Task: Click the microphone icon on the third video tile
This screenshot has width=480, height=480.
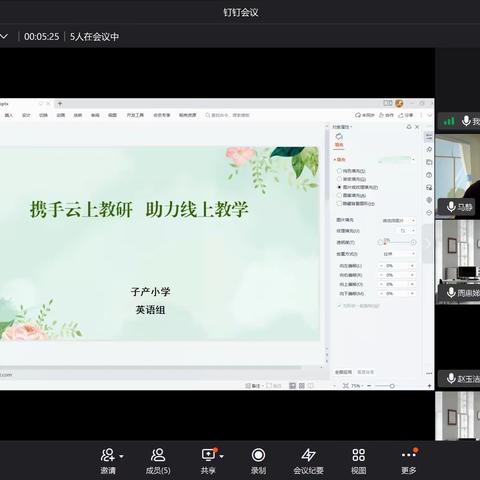Action: (x=451, y=292)
